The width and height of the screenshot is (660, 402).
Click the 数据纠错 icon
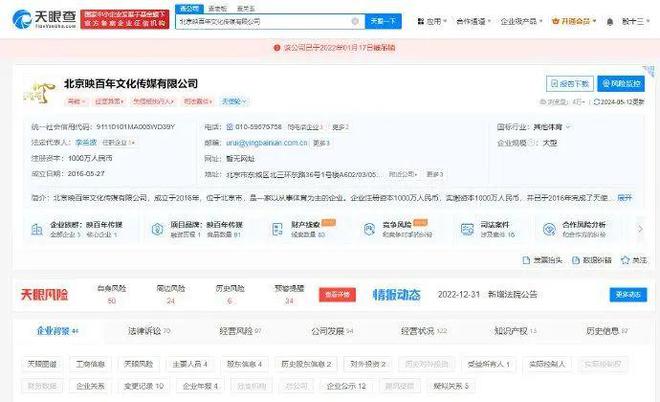[576, 260]
